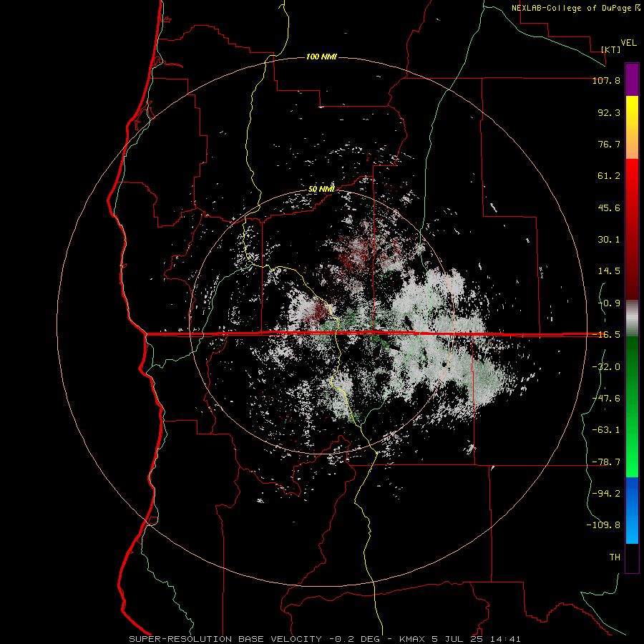The width and height of the screenshot is (644, 644).
Task: Click the VEL legend heading
Action: (628, 43)
